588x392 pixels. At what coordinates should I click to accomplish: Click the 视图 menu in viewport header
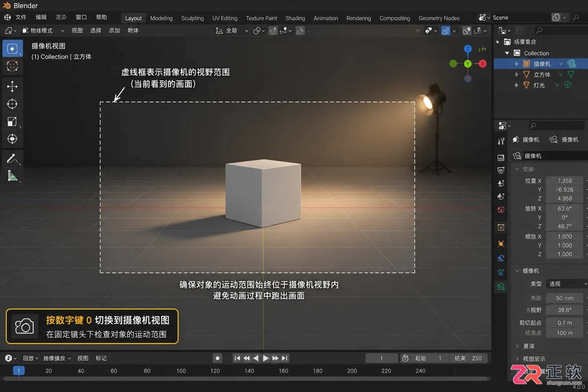(x=77, y=31)
